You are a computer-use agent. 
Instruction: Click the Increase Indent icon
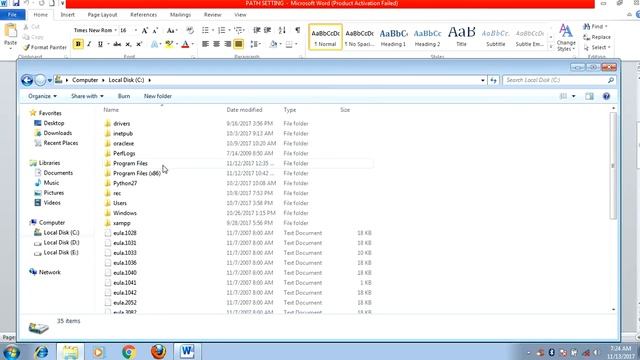(x=268, y=30)
